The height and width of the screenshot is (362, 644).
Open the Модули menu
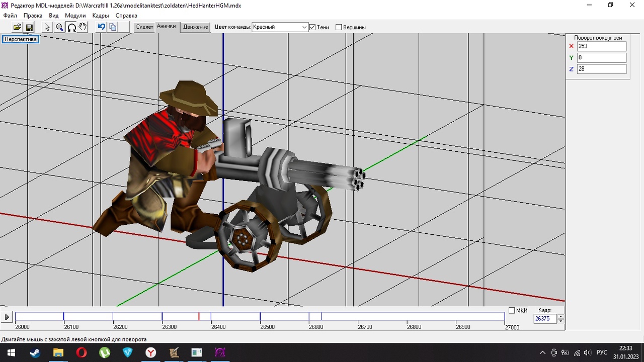point(75,16)
